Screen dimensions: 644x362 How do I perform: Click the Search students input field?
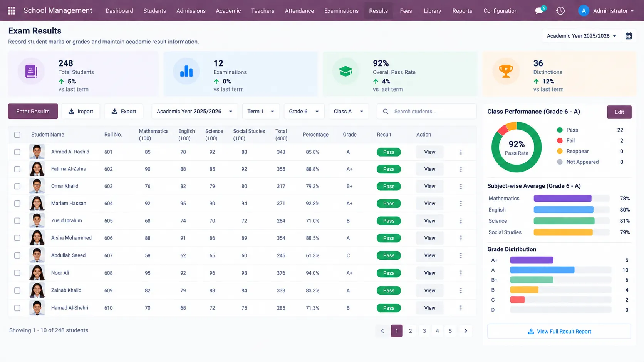point(426,112)
